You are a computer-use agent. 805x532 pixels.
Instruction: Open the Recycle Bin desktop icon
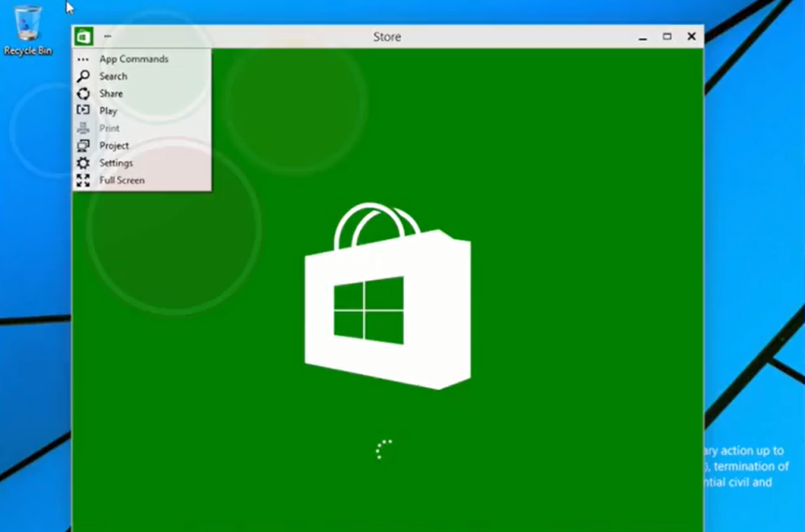pyautogui.click(x=27, y=30)
